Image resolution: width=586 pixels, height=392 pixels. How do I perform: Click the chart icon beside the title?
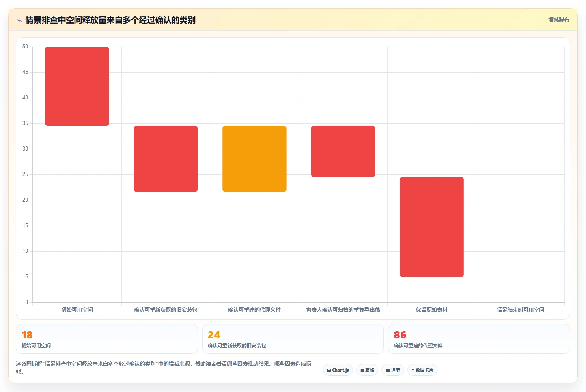19,20
